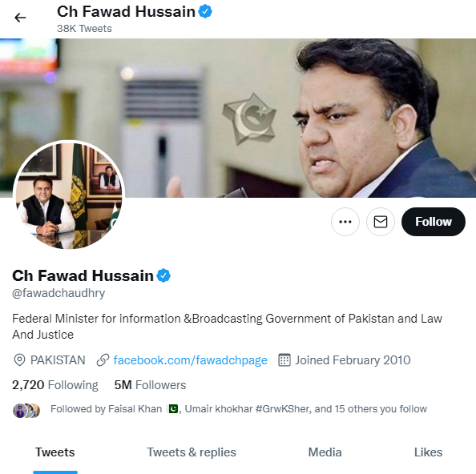The height and width of the screenshot is (474, 476).
Task: Open facebook.com/fawadchpage link
Action: pos(191,360)
